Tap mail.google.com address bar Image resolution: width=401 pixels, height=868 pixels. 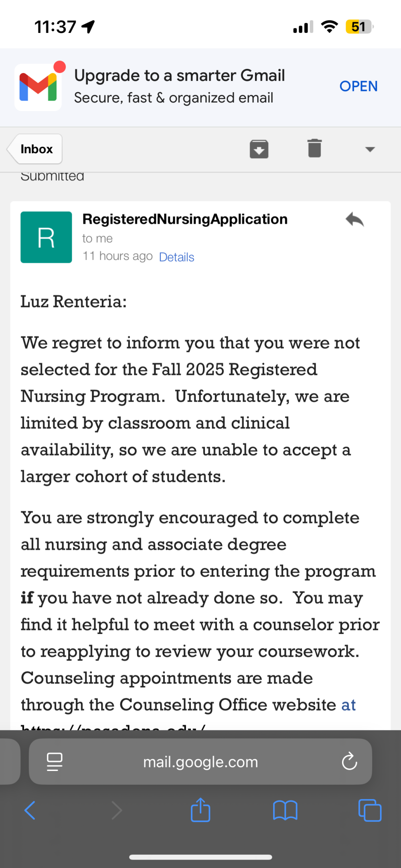(200, 762)
